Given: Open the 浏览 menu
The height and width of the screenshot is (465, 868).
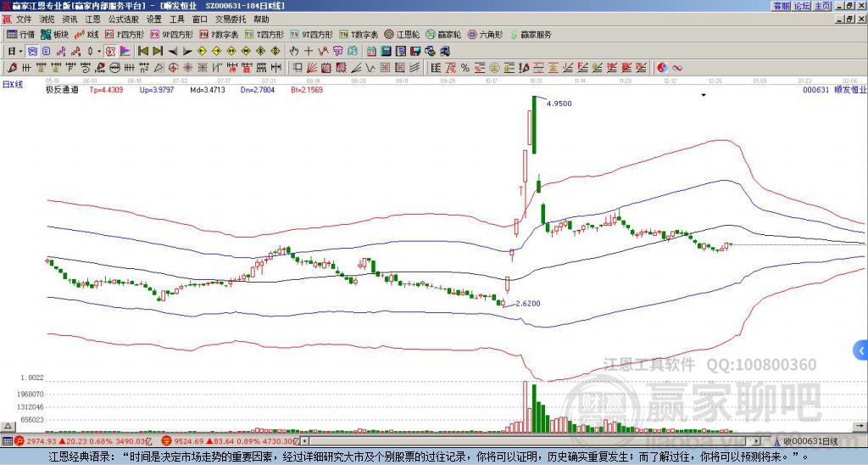Looking at the screenshot, I should tap(47, 20).
